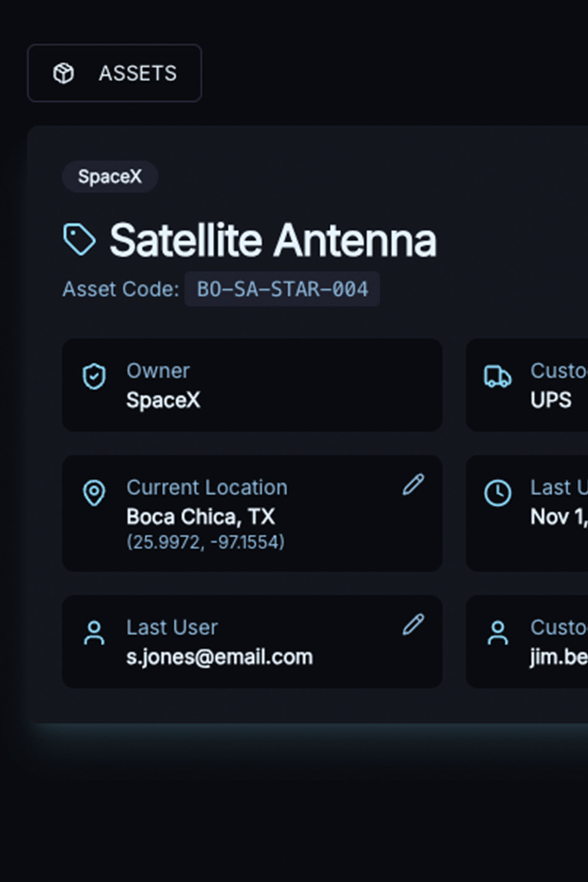Edit Current Location with pencil icon
The height and width of the screenshot is (882, 588).
[413, 484]
